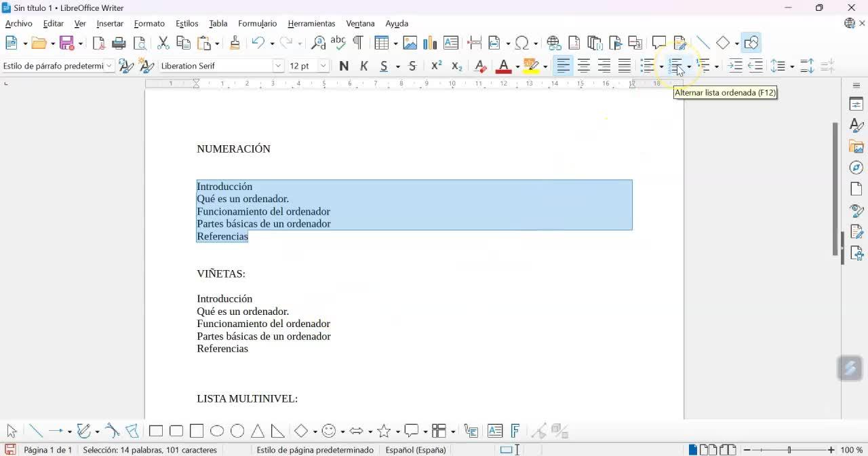Click the zoom slider in status bar
The width and height of the screenshot is (868, 456).
(789, 450)
